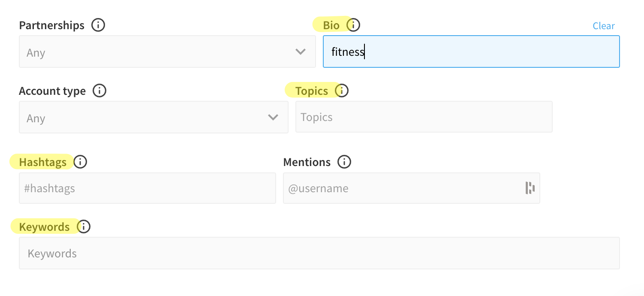Select the @username Mentions input
Screen dimensions: 644x296
[x=403, y=188]
